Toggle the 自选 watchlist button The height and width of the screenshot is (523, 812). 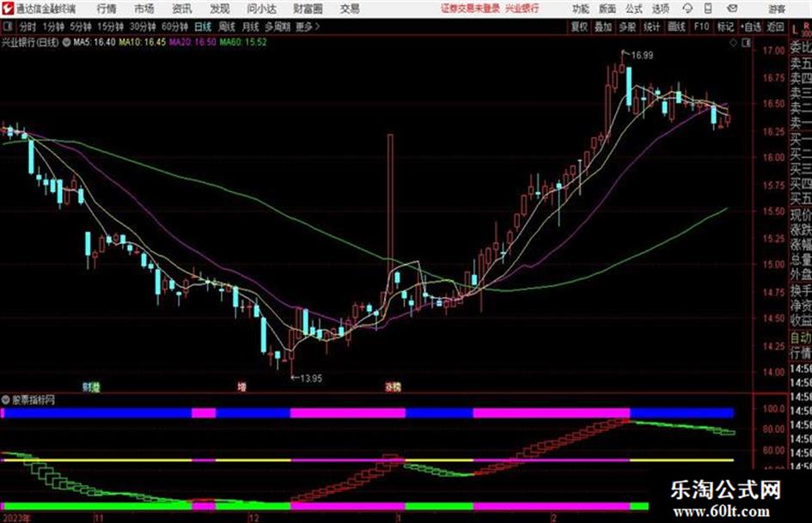[750, 27]
